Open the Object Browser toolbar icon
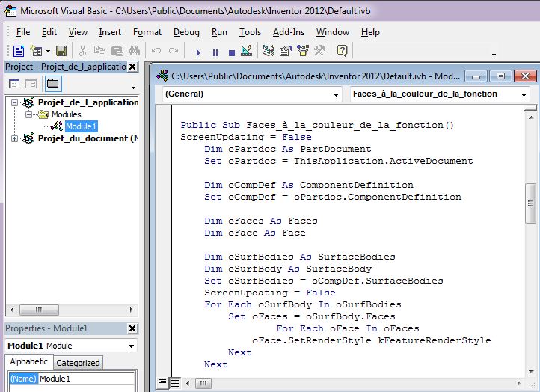 (303, 52)
